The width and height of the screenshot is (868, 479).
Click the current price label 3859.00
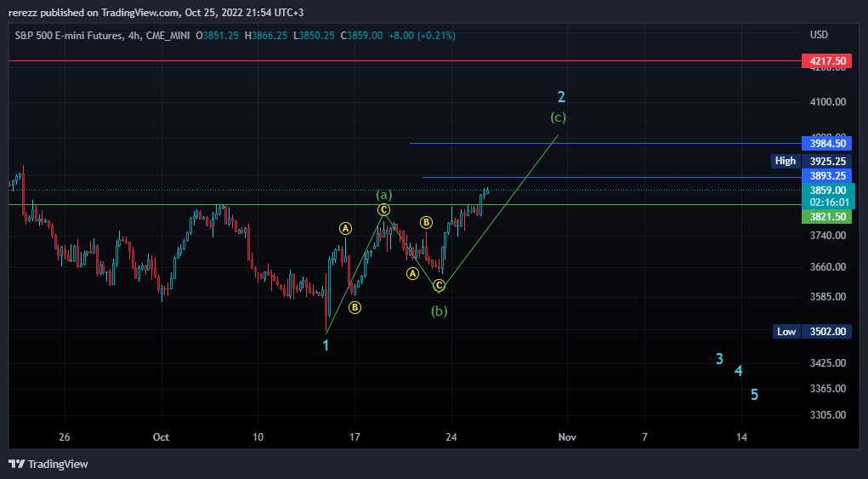coord(829,190)
